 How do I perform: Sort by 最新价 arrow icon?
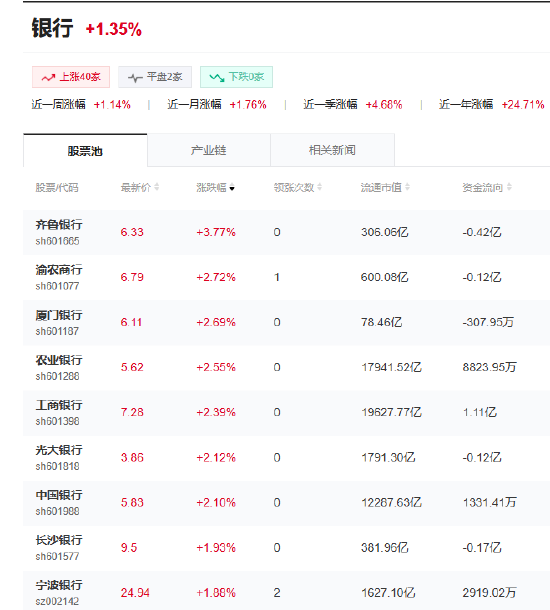156,188
